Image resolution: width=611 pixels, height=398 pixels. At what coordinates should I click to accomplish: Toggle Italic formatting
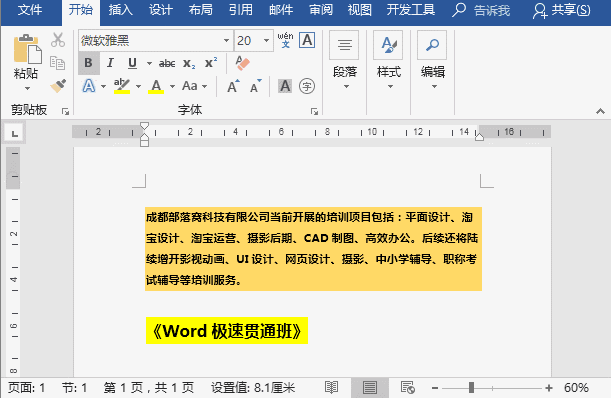[110, 63]
